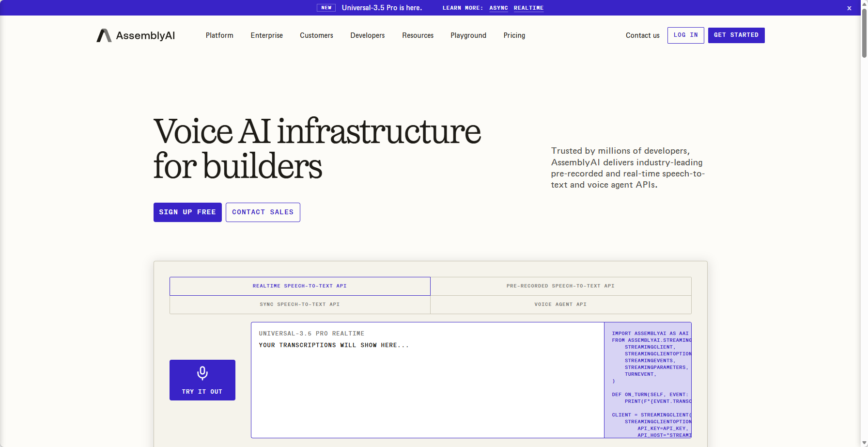Click the Get Started button
The width and height of the screenshot is (868, 447).
coord(736,35)
